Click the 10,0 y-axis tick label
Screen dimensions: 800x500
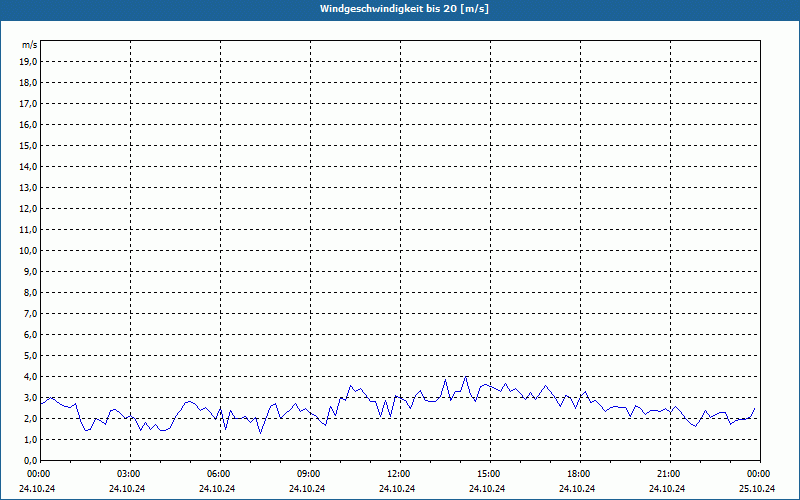pyautogui.click(x=29, y=250)
